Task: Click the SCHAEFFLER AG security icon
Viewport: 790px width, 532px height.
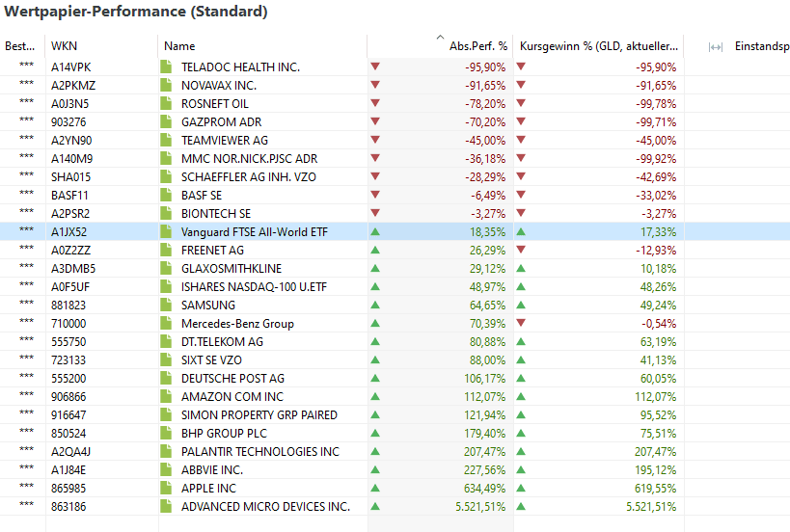Action: (x=166, y=176)
